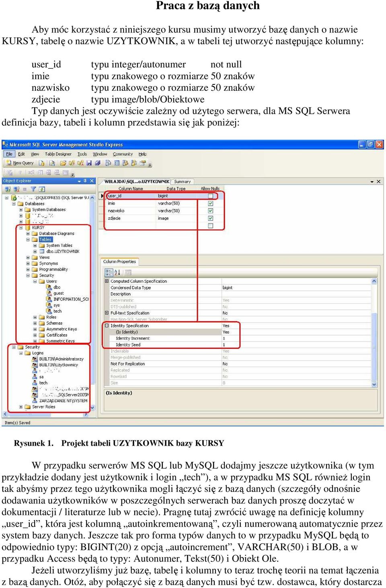Click the New Query toolbar button
Screen dimensions: 386x588
(20, 163)
